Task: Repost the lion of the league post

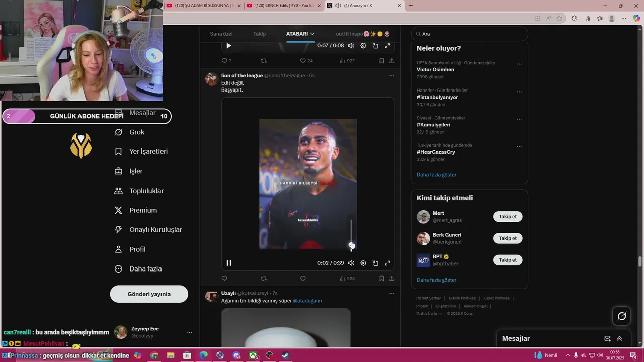Action: coord(264,278)
